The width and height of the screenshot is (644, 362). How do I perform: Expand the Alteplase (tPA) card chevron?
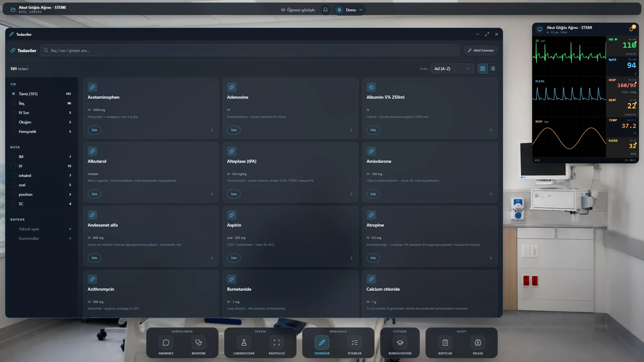351,194
